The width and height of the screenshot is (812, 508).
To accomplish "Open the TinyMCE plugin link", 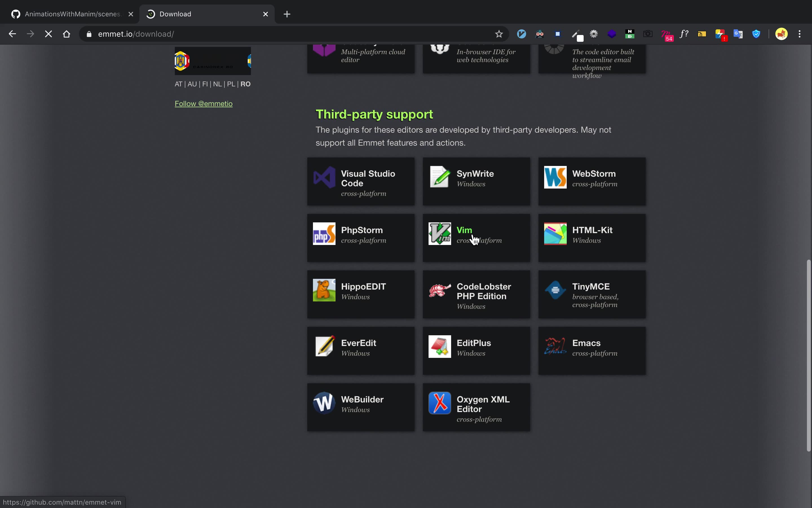I will [592, 294].
